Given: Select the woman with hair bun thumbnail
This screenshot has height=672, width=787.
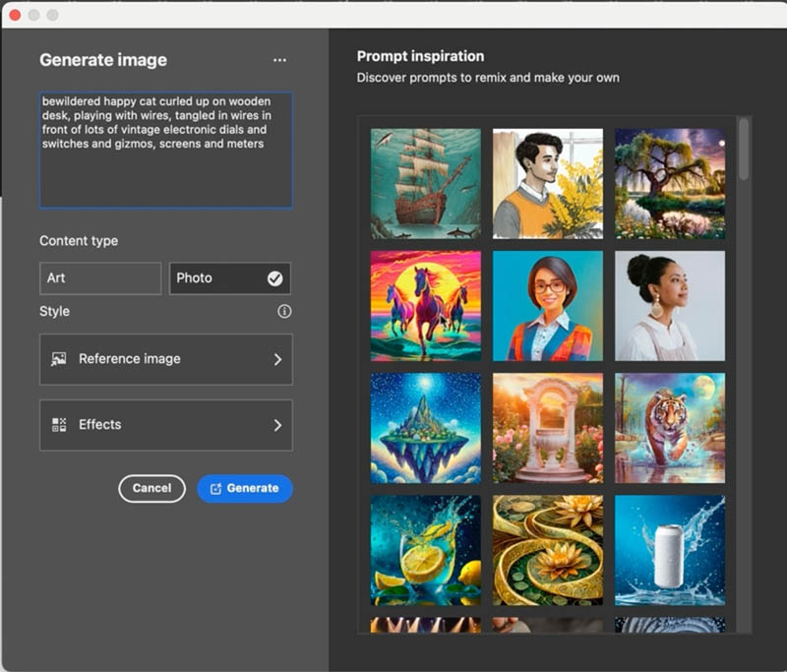Looking at the screenshot, I should [670, 306].
